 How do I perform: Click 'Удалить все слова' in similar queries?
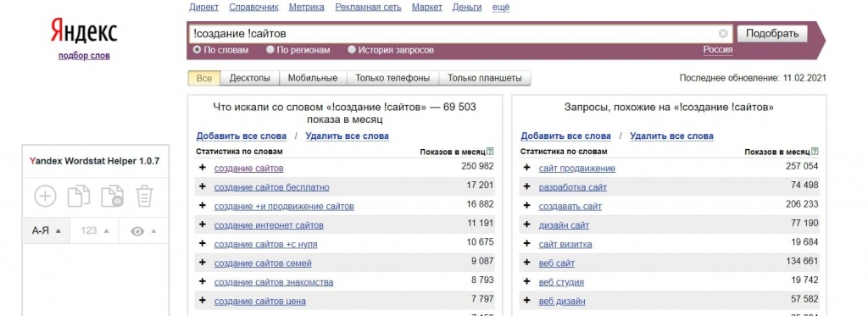pos(671,136)
